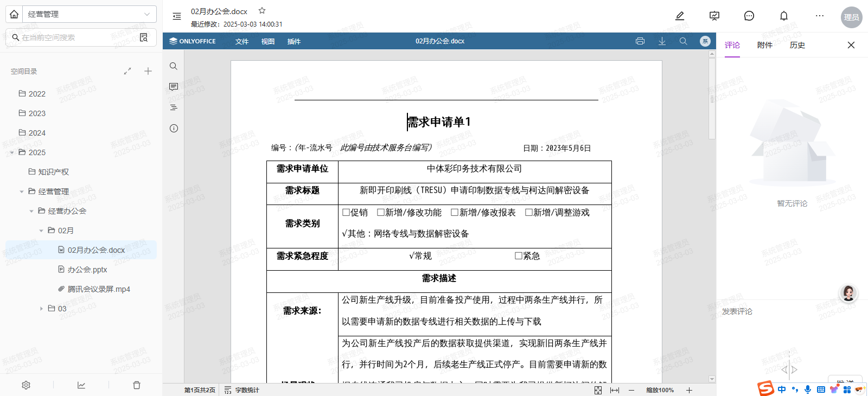Check the 新增/调整游戏 checkbox
The width and height of the screenshot is (868, 396).
pos(529,213)
